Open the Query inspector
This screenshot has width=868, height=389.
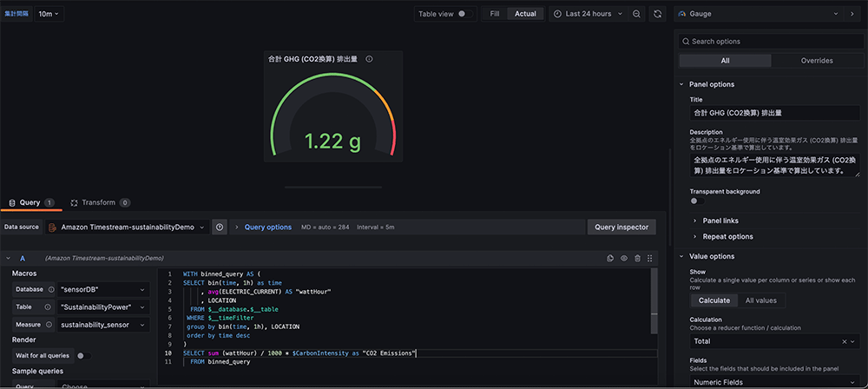pos(621,227)
